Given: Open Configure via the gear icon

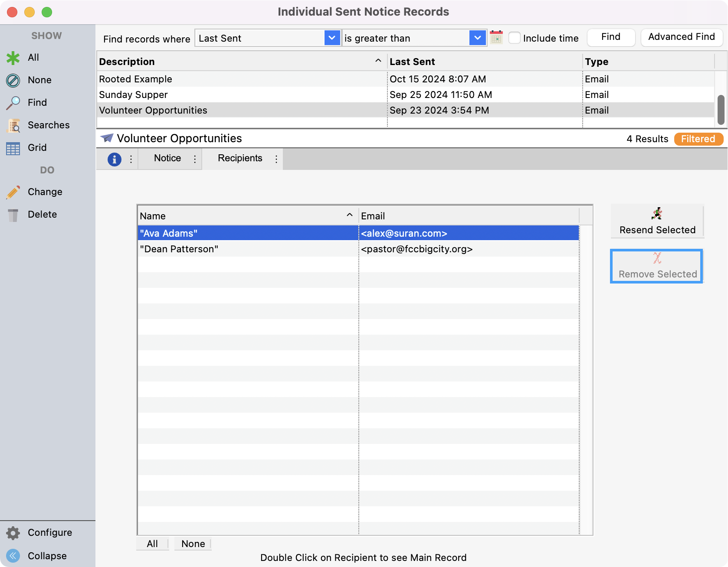Looking at the screenshot, I should (x=13, y=533).
